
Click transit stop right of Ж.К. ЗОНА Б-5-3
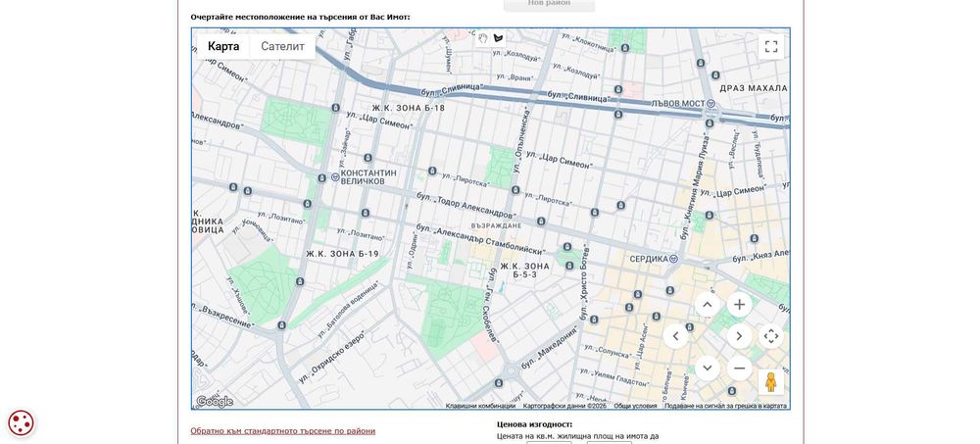(x=569, y=266)
